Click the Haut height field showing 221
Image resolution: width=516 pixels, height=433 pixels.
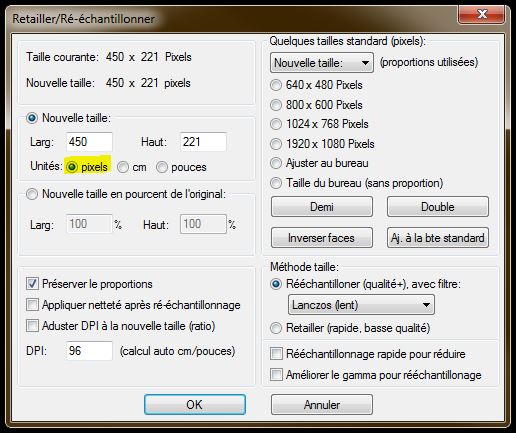point(203,142)
